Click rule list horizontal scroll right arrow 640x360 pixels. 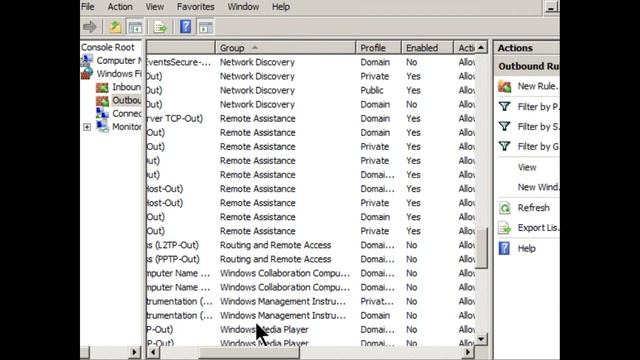pyautogui.click(x=468, y=352)
